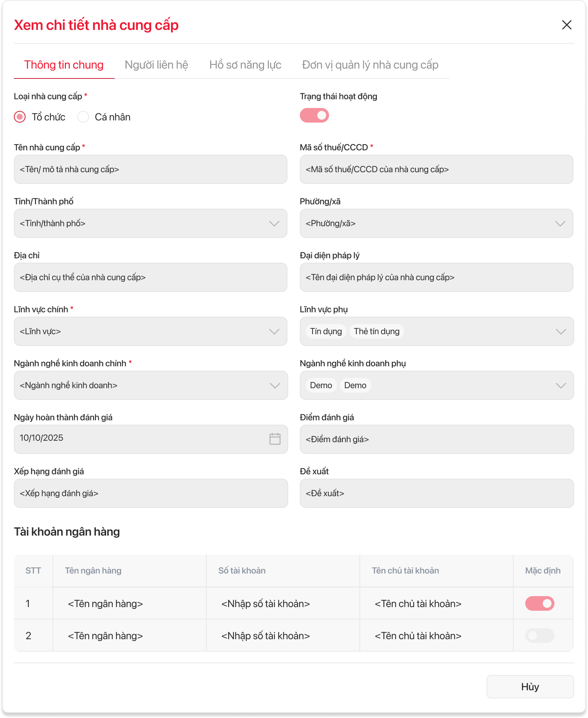The height and width of the screenshot is (718, 588).
Task: Switch to the Người liên hệ tab
Action: point(156,65)
